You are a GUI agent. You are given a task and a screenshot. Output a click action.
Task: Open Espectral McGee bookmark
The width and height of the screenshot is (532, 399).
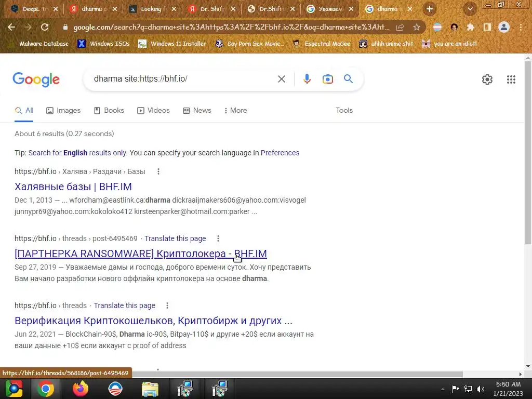pyautogui.click(x=321, y=44)
